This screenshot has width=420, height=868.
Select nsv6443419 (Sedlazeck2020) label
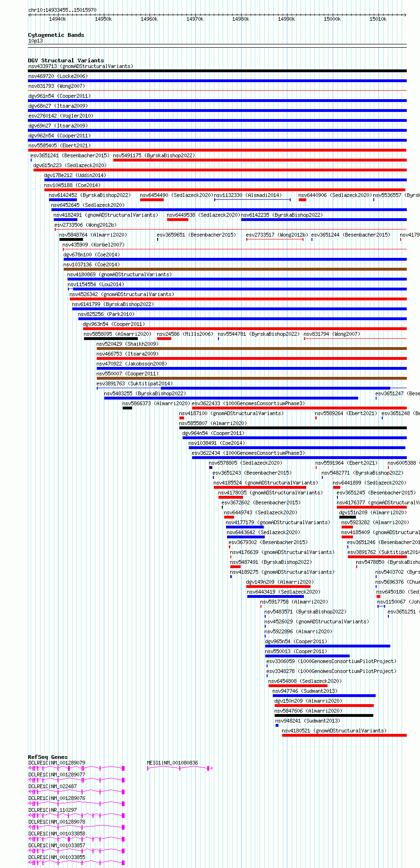click(x=284, y=592)
